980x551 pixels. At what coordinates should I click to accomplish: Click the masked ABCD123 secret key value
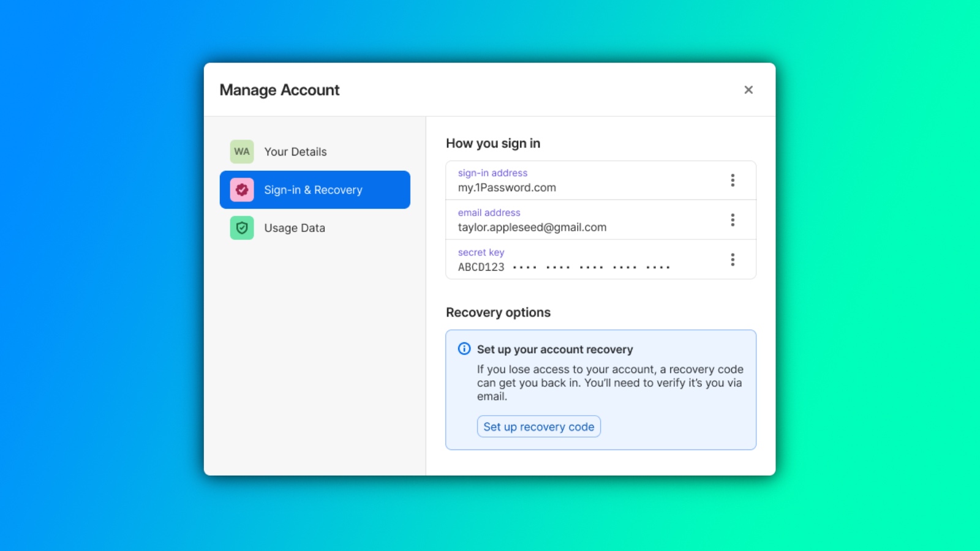pos(564,267)
